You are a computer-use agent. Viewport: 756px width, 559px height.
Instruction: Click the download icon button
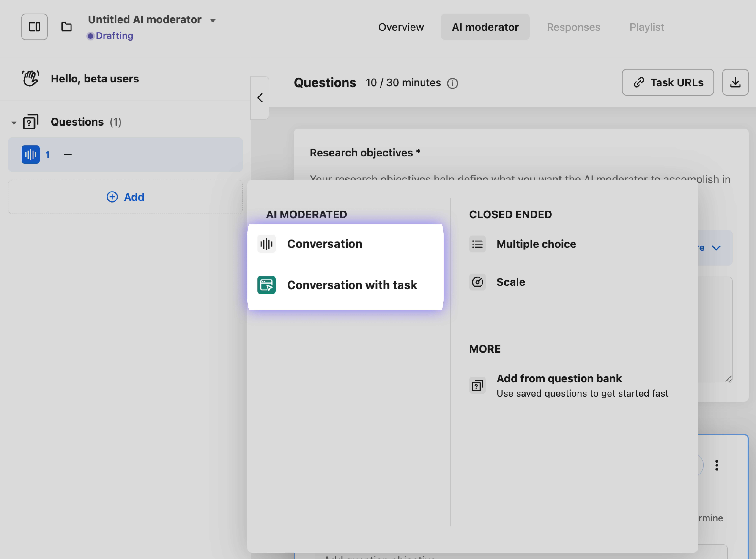[735, 82]
